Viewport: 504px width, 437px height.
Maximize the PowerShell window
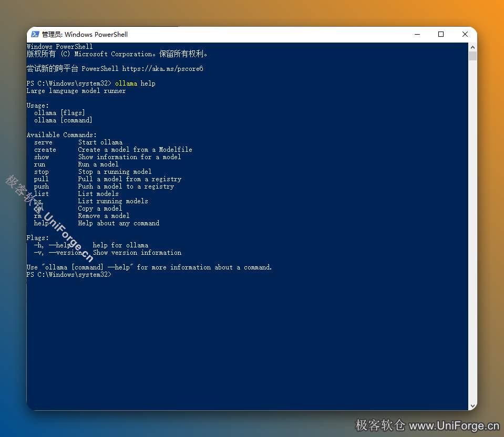point(441,34)
